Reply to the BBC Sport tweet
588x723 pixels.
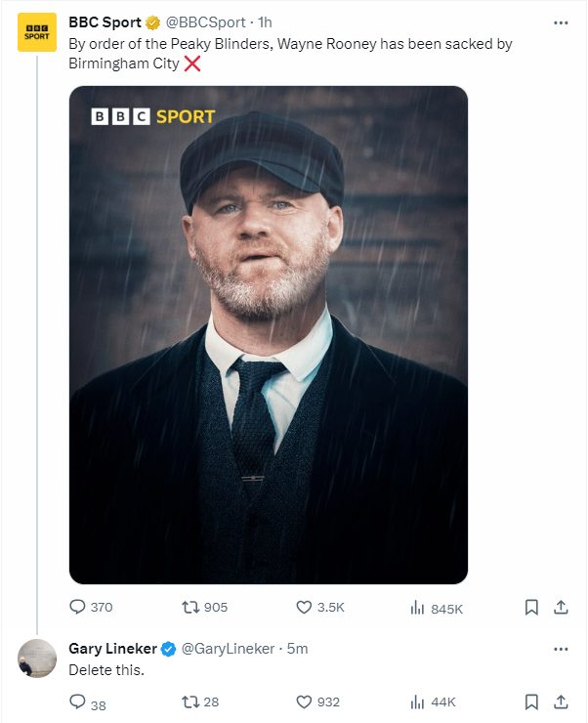tap(78, 607)
